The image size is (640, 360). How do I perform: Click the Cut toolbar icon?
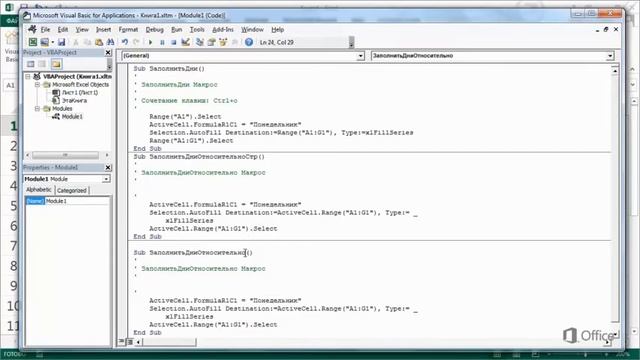pyautogui.click(x=76, y=42)
